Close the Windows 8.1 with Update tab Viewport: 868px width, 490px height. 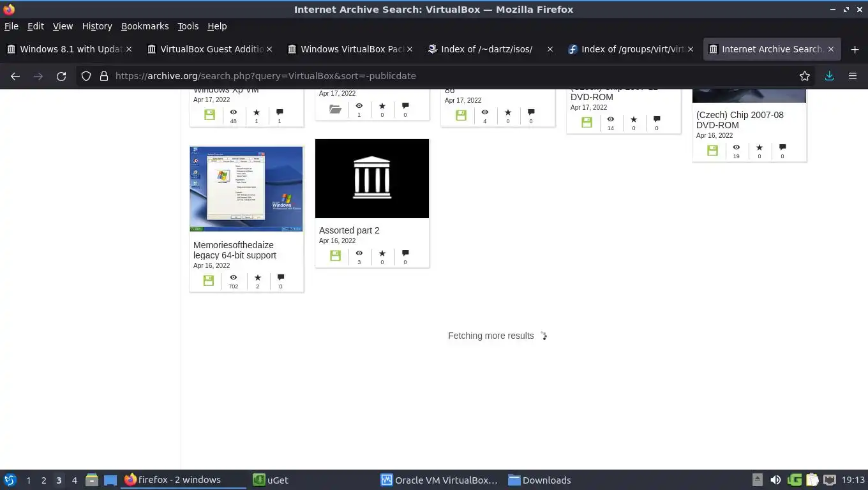[x=129, y=49]
